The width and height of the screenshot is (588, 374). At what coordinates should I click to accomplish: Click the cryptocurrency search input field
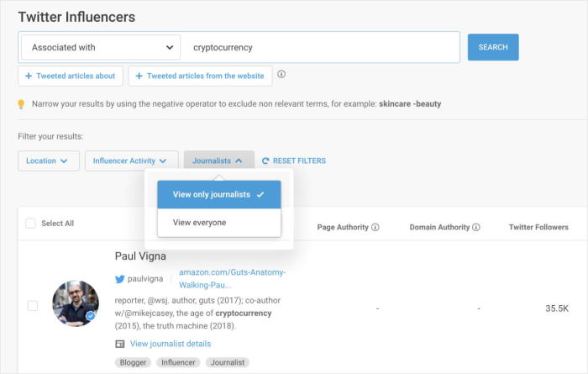coord(319,47)
